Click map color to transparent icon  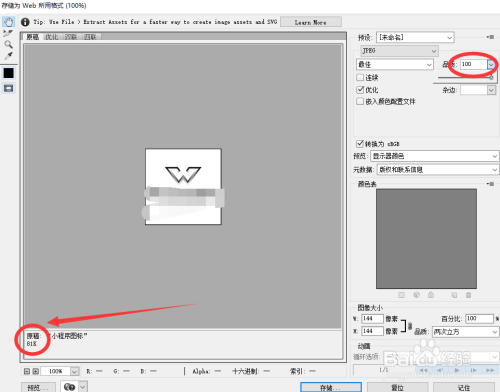click(401, 295)
